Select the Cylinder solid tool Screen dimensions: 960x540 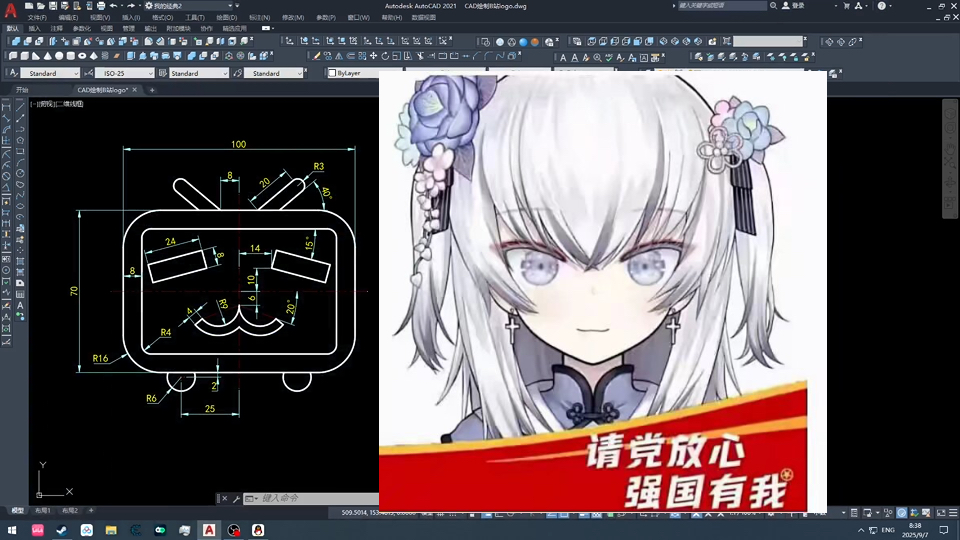click(x=70, y=56)
